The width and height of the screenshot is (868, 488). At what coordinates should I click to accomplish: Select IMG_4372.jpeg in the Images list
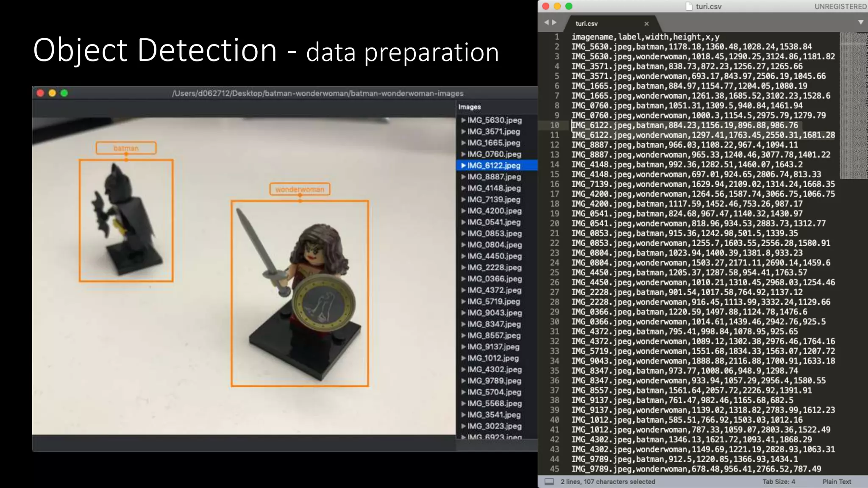(495, 290)
